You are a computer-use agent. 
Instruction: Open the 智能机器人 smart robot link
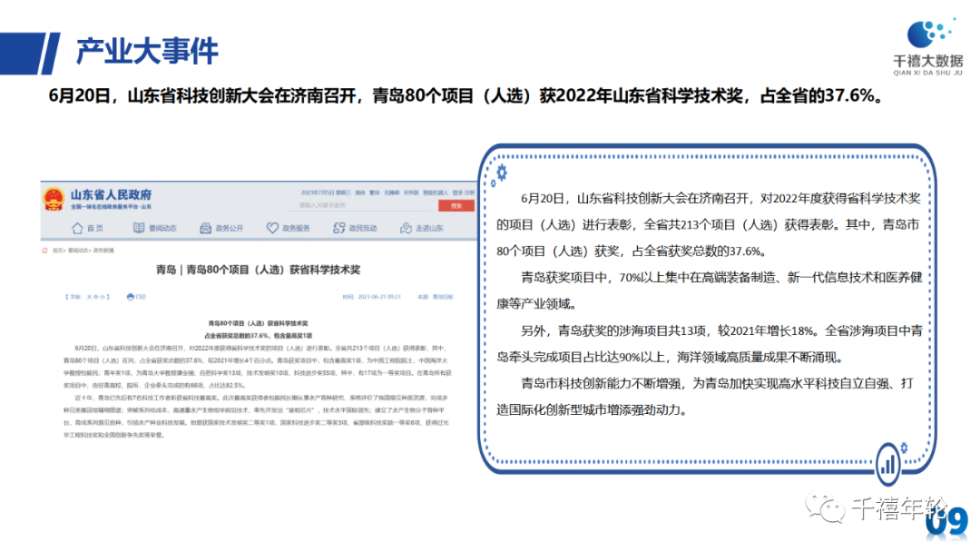pyautogui.click(x=436, y=192)
